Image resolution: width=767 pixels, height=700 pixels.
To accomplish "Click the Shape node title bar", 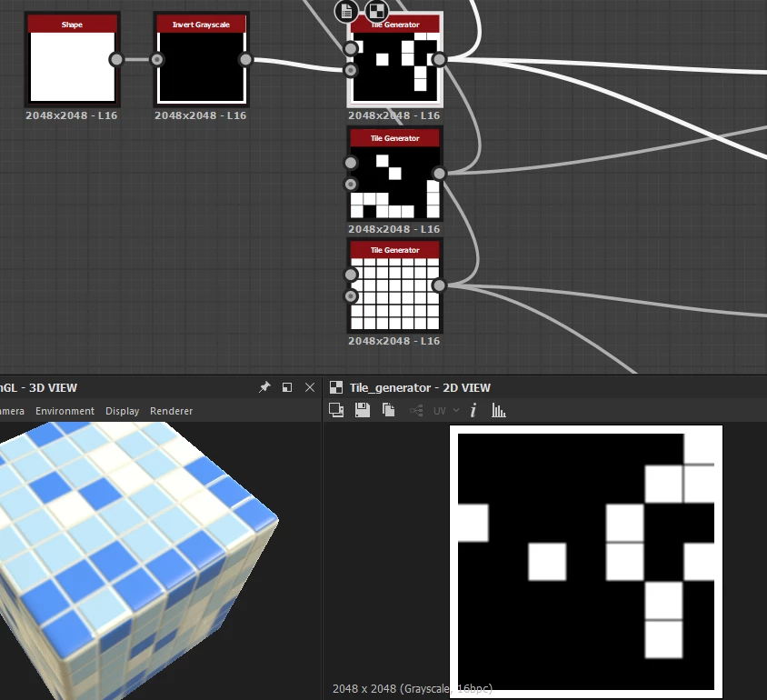I will [x=73, y=24].
